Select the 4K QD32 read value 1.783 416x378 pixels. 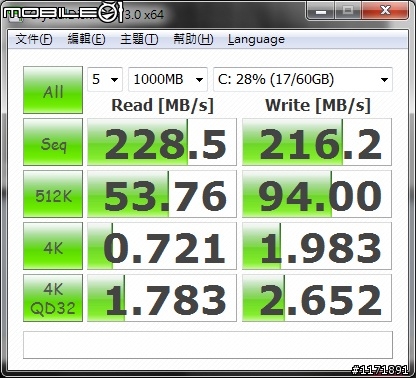click(x=162, y=298)
